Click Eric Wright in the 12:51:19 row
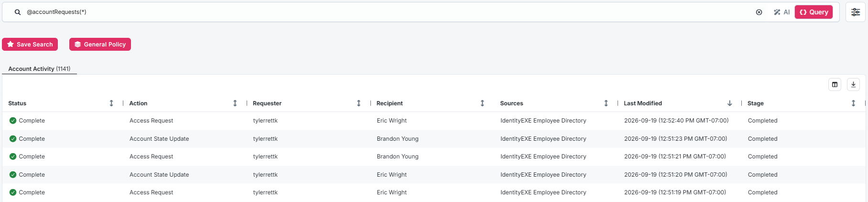The image size is (868, 202). point(391,192)
